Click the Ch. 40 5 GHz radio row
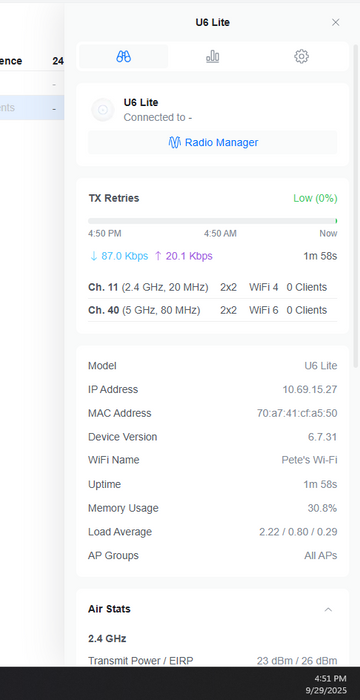 tap(213, 310)
